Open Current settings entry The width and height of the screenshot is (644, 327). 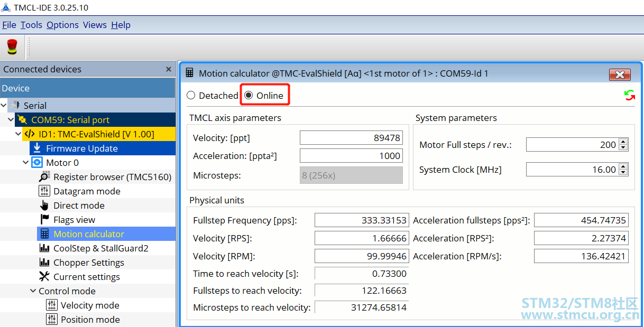[x=87, y=277]
